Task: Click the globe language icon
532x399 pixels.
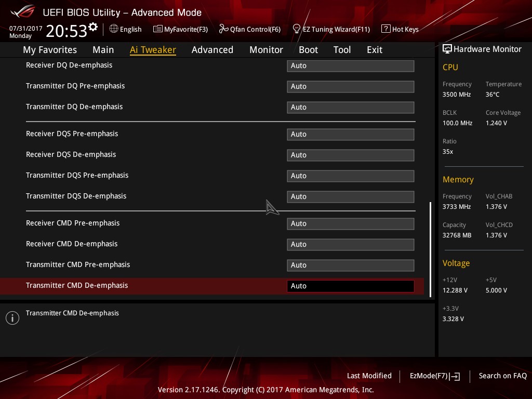Action: 114,29
